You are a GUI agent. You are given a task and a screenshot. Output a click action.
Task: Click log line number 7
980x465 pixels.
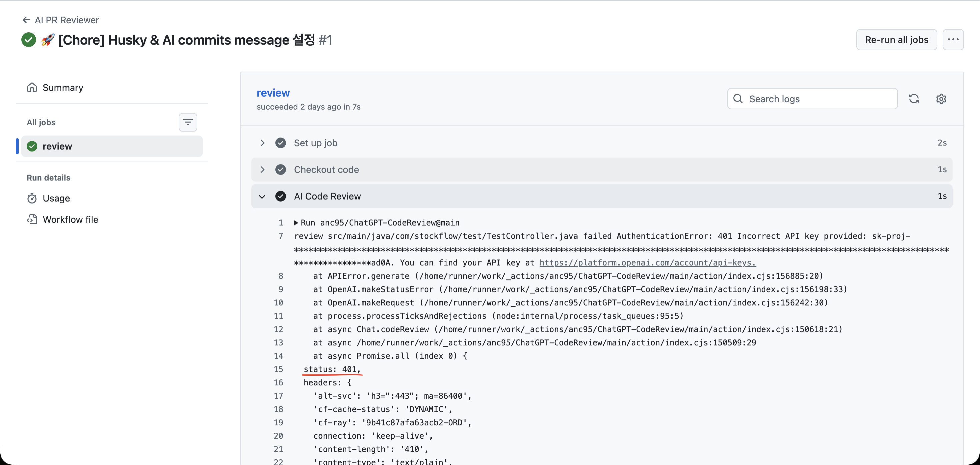coord(281,236)
